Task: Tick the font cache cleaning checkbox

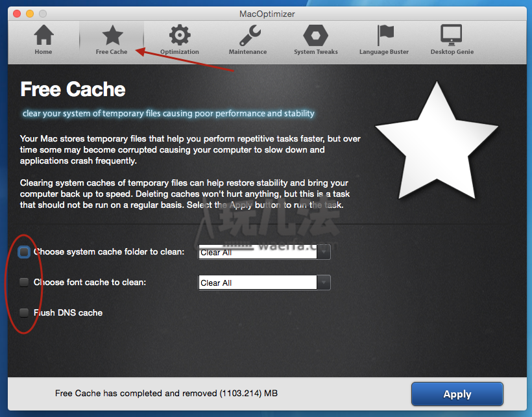Action: (x=24, y=282)
